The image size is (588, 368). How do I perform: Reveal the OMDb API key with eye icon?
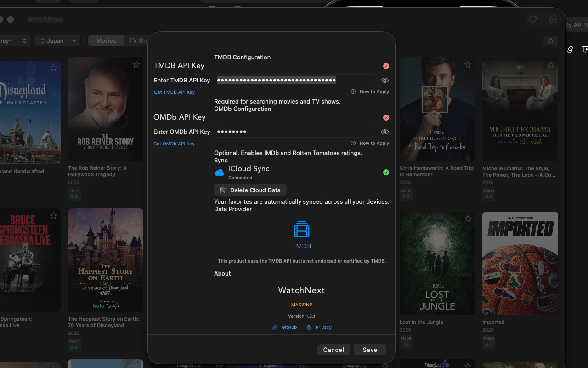click(385, 132)
